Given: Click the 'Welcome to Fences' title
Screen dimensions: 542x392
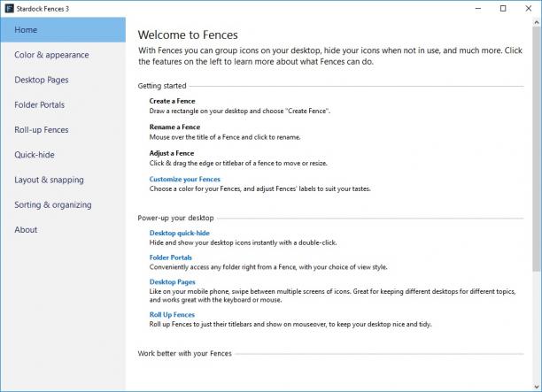Looking at the screenshot, I should 188,35.
